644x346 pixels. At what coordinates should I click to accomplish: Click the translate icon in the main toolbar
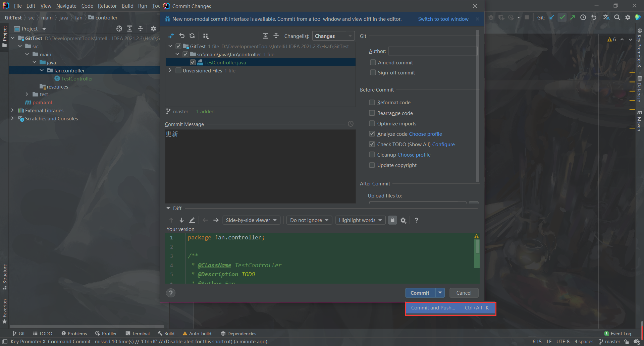[x=606, y=17]
